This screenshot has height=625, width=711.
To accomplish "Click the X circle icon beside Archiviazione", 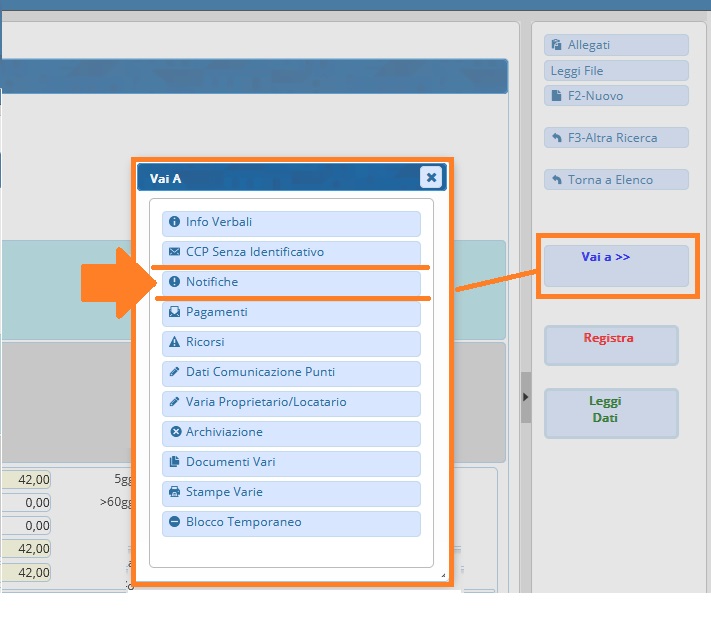I will (175, 432).
